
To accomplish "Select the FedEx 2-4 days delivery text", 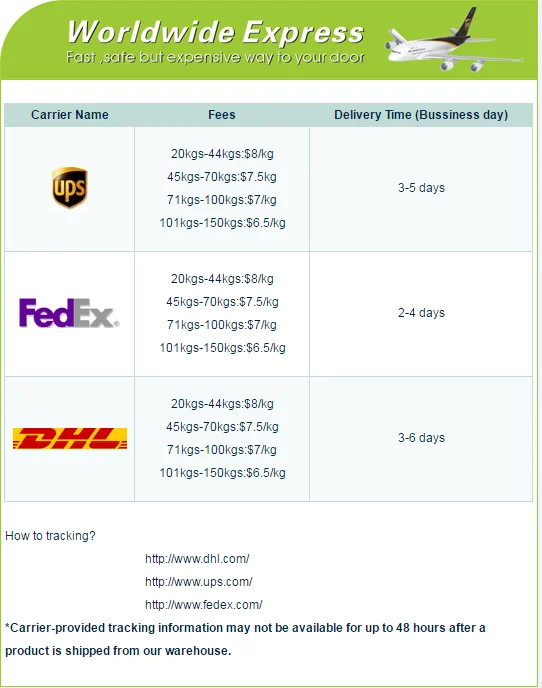I will click(x=421, y=313).
